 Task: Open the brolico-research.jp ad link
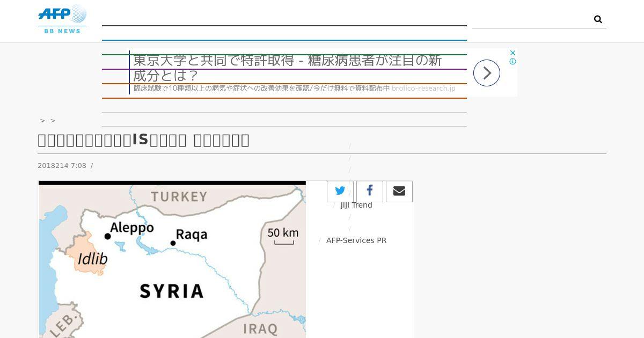click(423, 89)
